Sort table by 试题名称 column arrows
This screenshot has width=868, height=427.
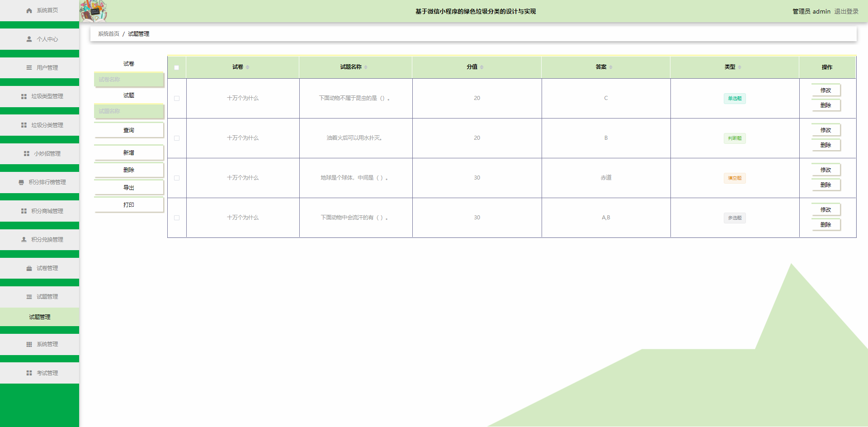click(366, 67)
